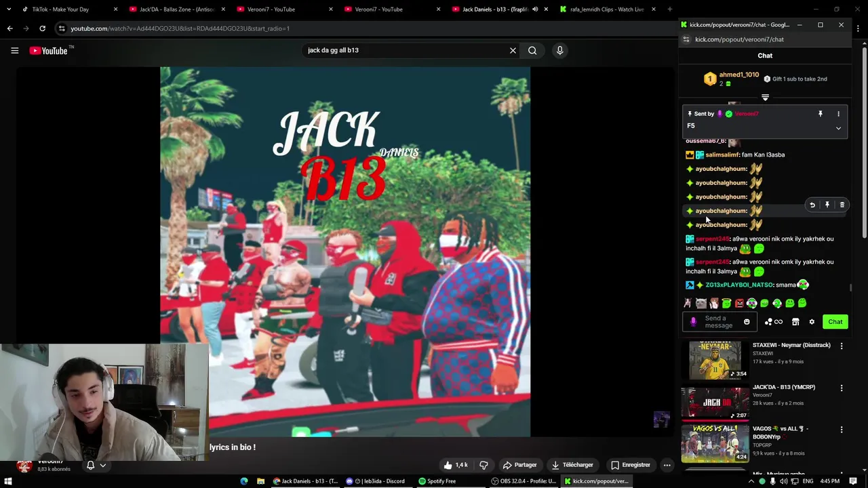The height and width of the screenshot is (488, 868).
Task: Go back in the browser
Action: [9, 28]
